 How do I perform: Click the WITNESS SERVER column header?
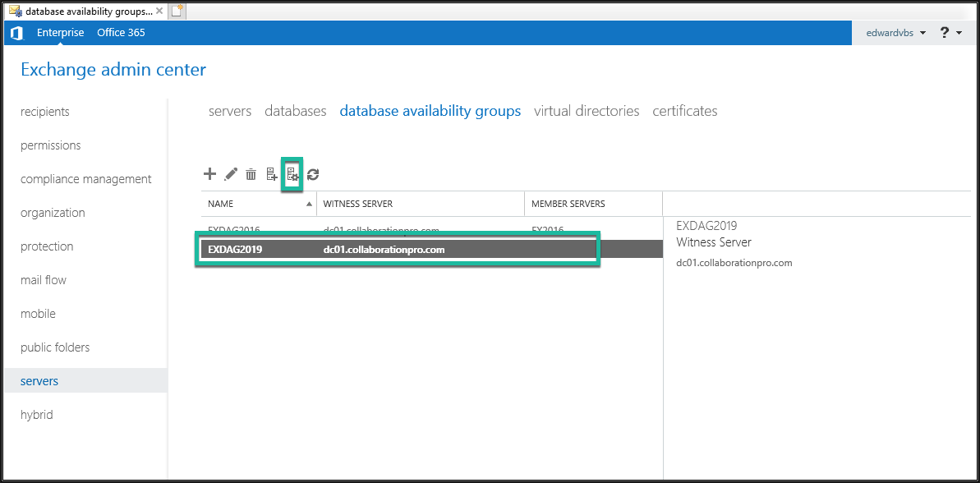(421, 204)
